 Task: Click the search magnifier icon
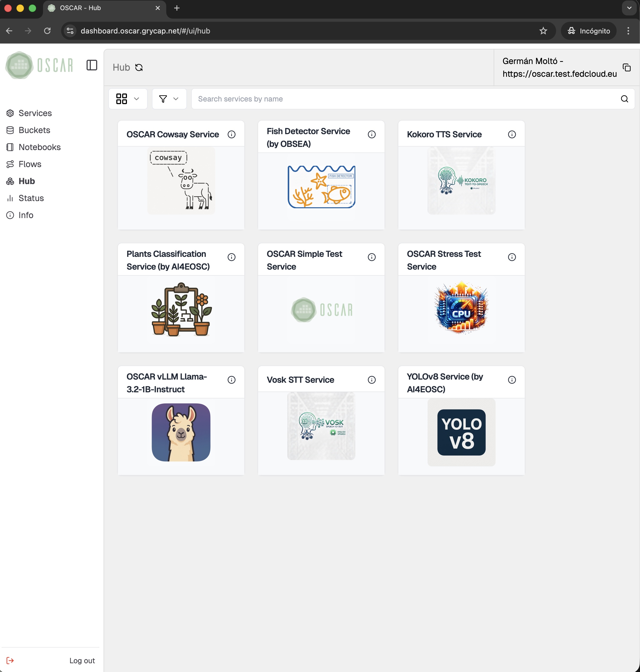[x=624, y=99]
